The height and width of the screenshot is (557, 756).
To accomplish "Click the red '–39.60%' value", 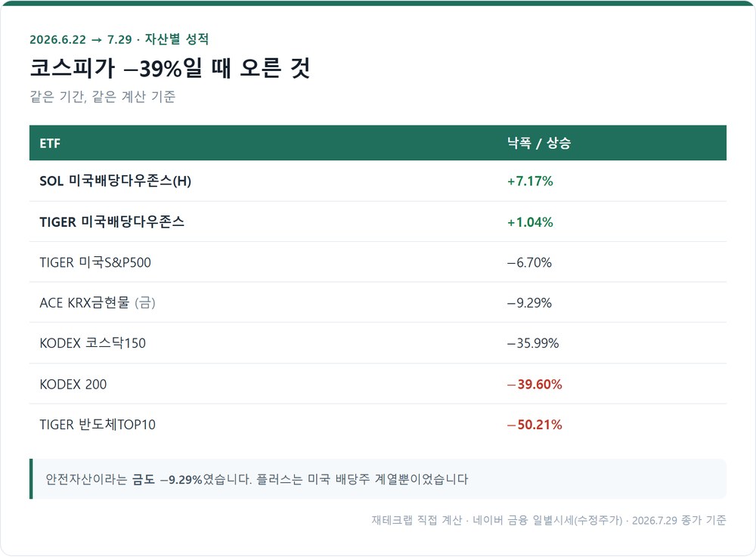I will coord(534,385).
